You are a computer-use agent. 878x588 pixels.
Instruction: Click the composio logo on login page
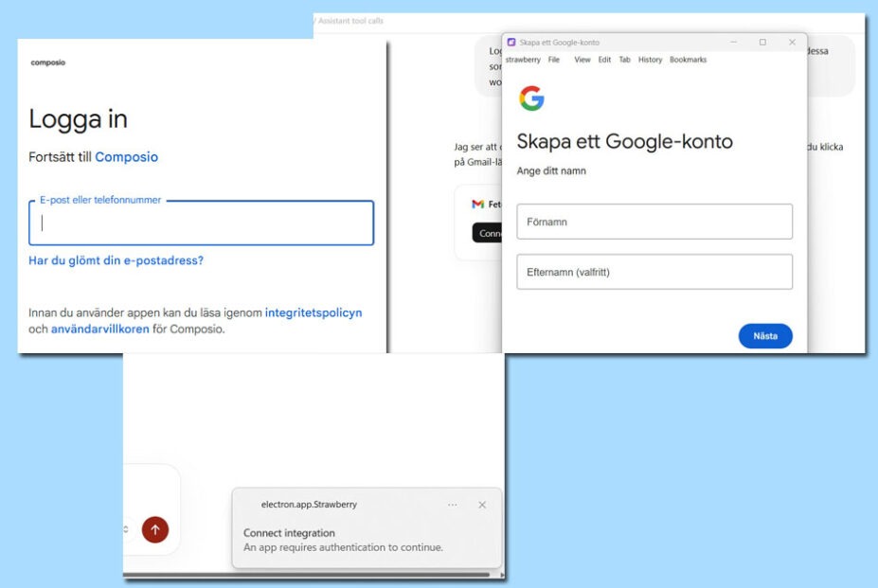click(x=48, y=62)
